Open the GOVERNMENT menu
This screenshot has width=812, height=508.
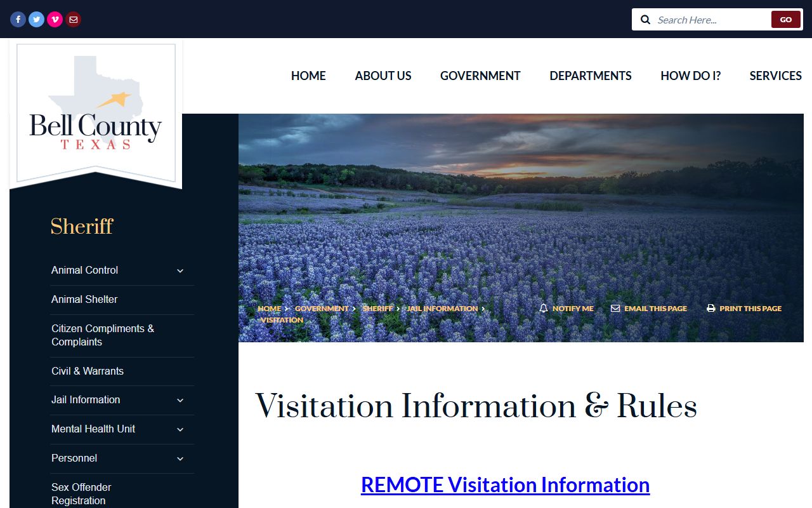click(x=480, y=76)
